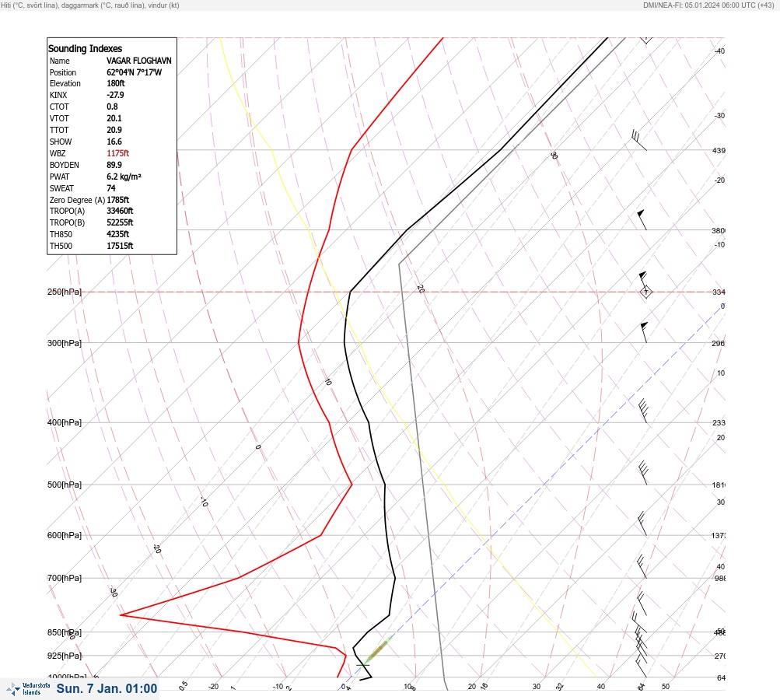Click the '400[hPa]' pressure label
Image resolution: width=780 pixels, height=700 pixels.
[x=65, y=422]
